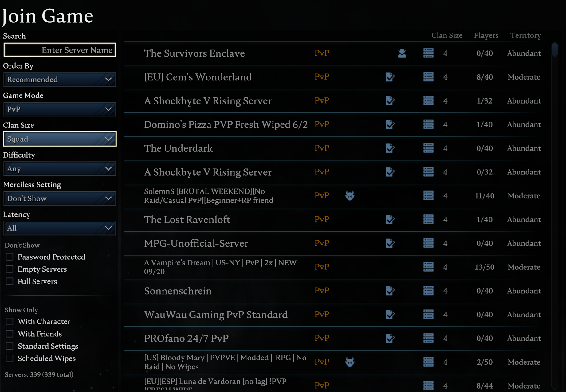This screenshot has height=392, width=566.
Task: Select the WauWau Gaming PvP Standard server
Action: pyautogui.click(x=216, y=315)
